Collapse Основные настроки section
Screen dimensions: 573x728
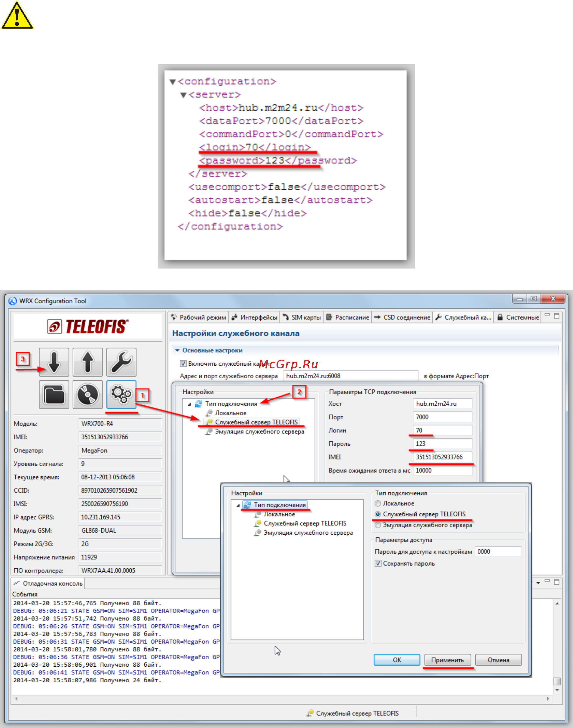pyautogui.click(x=177, y=350)
